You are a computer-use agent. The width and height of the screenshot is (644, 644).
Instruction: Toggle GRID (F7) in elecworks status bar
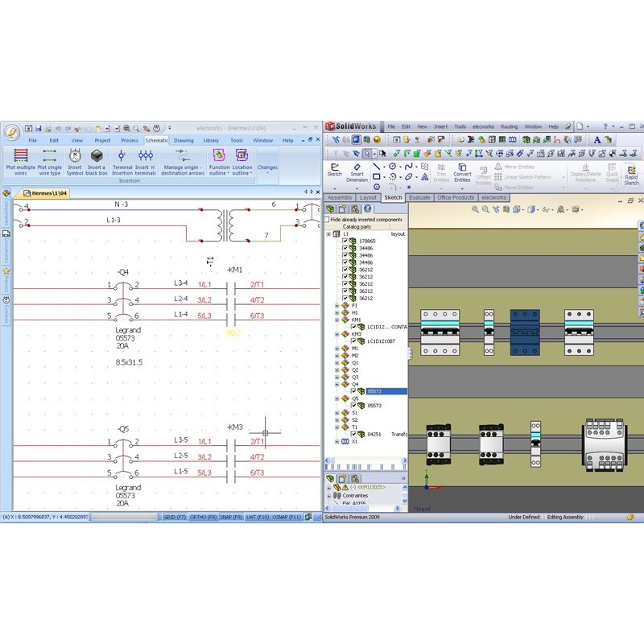(x=175, y=517)
